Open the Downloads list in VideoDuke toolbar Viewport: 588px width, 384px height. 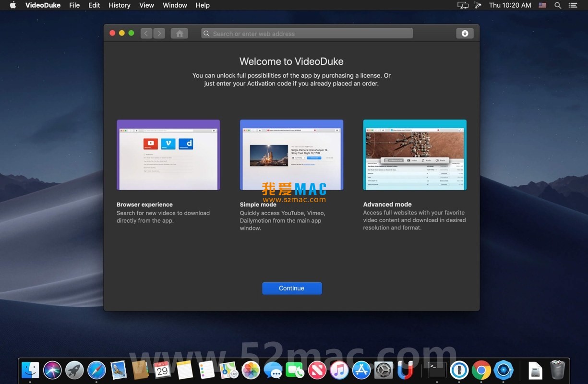click(x=464, y=33)
